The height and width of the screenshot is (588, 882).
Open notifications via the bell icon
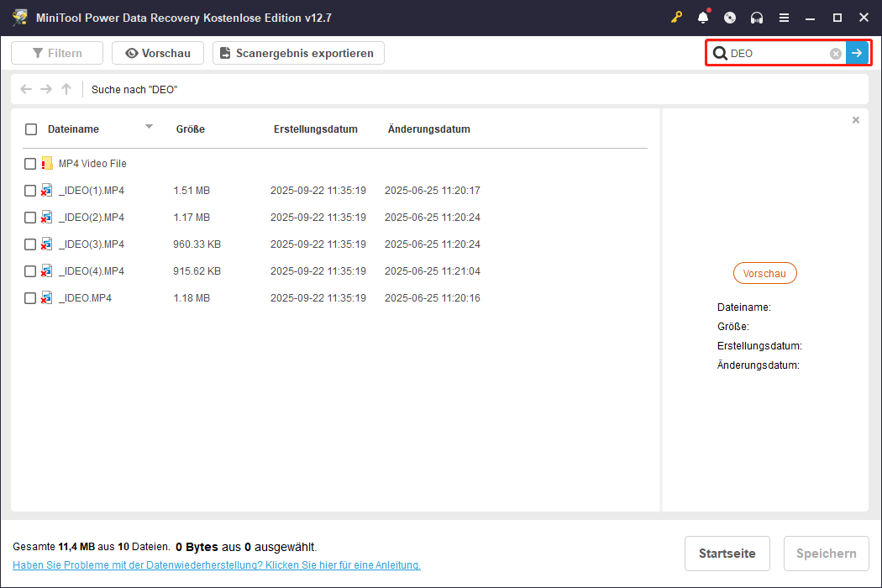pyautogui.click(x=704, y=17)
